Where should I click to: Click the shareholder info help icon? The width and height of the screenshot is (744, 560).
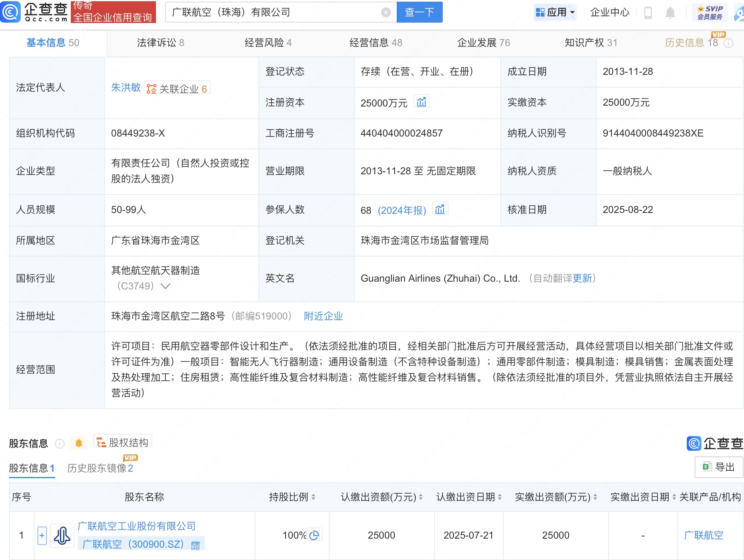click(x=60, y=444)
